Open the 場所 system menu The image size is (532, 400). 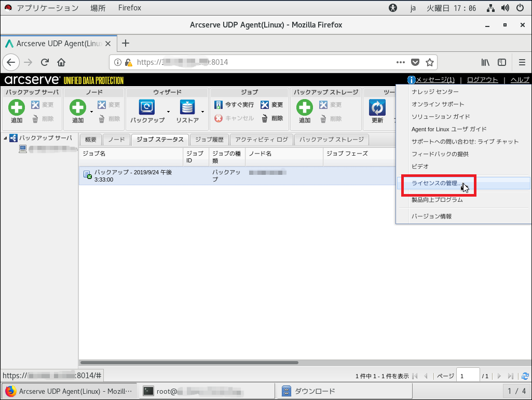pos(98,8)
